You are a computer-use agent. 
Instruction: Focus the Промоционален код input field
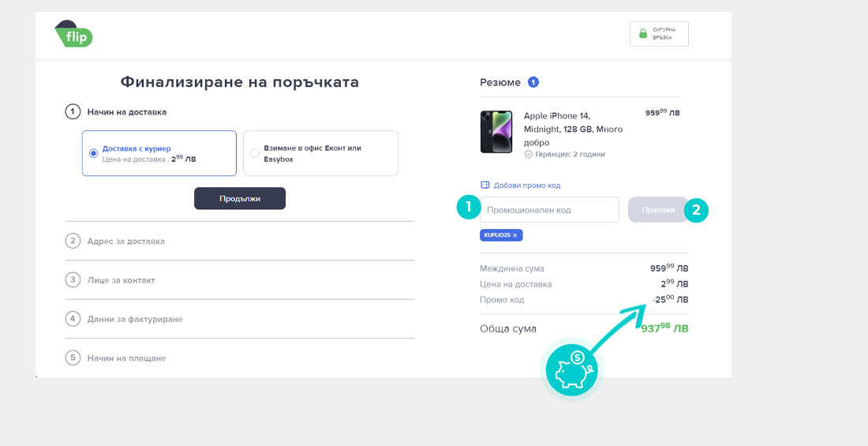pyautogui.click(x=549, y=210)
